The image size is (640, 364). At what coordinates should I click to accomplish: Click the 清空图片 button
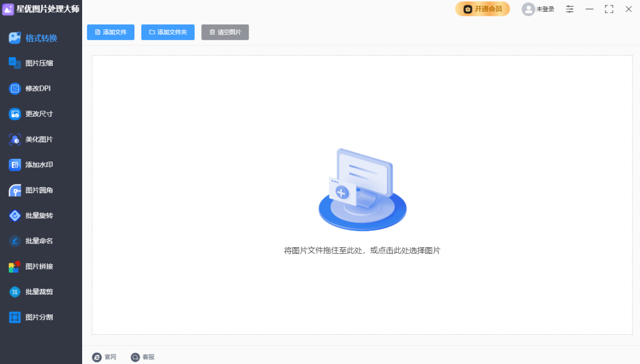coord(225,32)
